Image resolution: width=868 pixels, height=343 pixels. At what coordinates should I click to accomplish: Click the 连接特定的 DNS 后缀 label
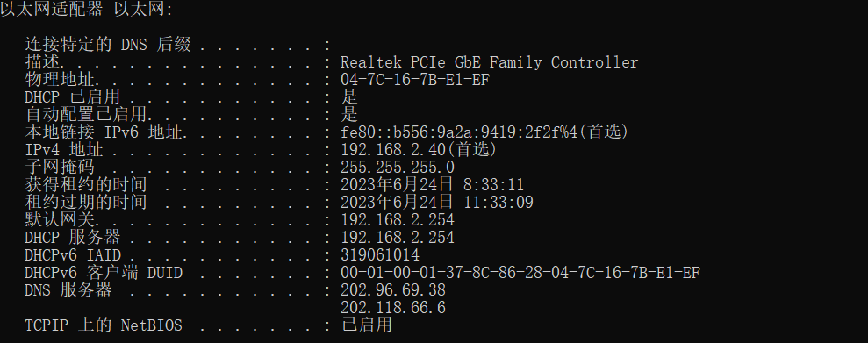[x=108, y=45]
